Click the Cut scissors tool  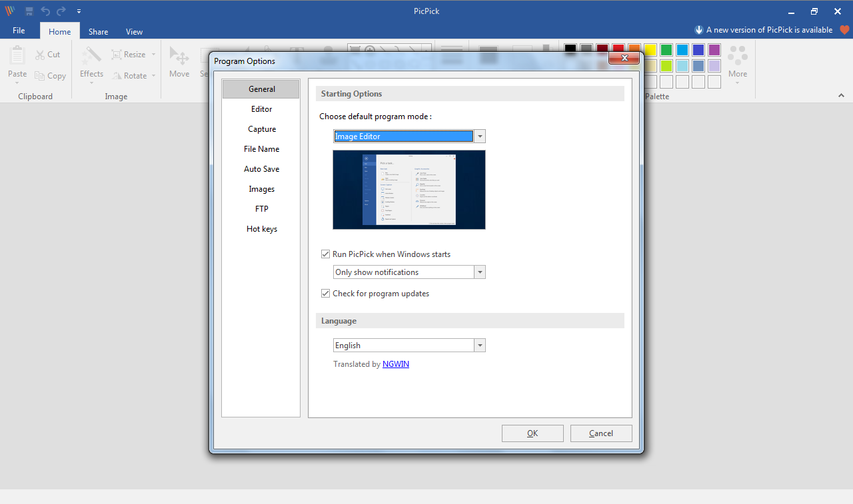(47, 55)
